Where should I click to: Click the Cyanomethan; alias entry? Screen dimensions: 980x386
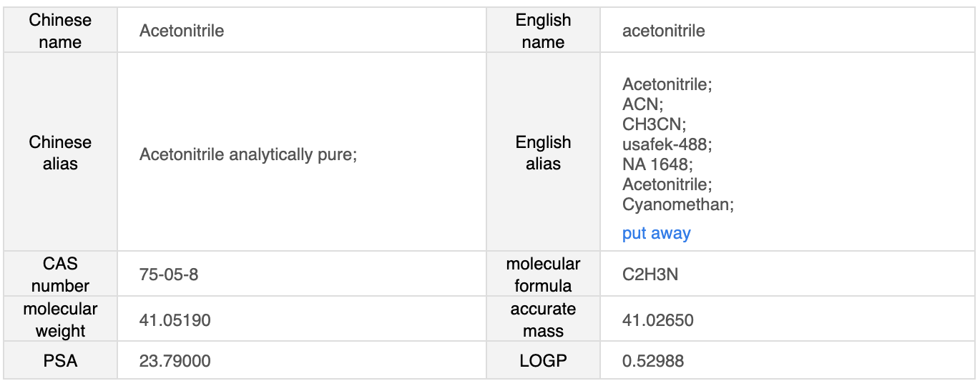[x=678, y=204]
